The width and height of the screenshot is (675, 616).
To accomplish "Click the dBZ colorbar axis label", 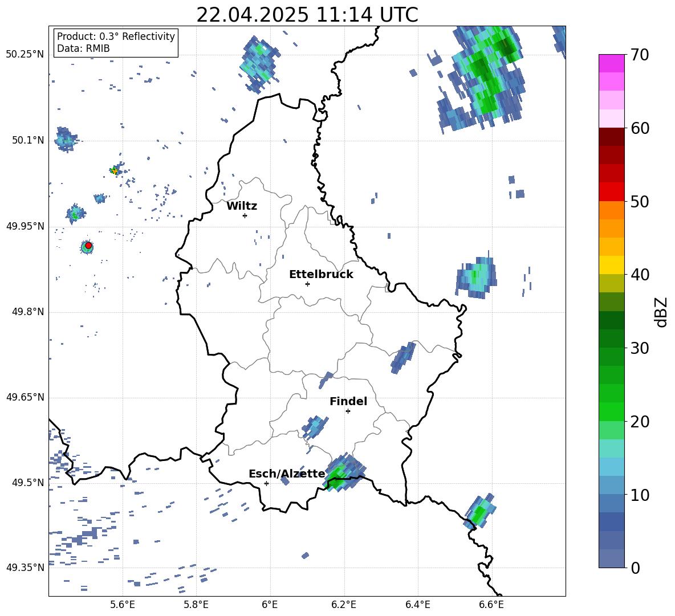I will 661,312.
